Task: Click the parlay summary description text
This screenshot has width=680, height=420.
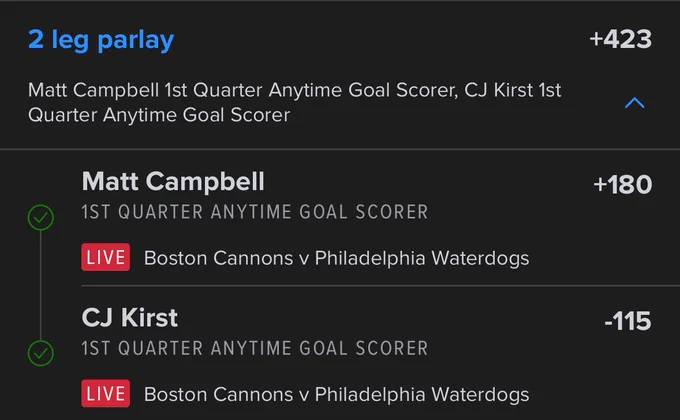Action: [x=294, y=102]
